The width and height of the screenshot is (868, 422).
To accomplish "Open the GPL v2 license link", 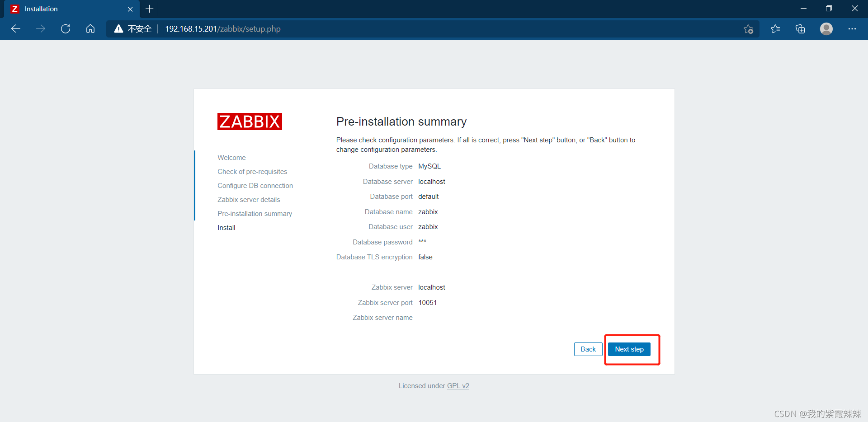I will click(458, 386).
